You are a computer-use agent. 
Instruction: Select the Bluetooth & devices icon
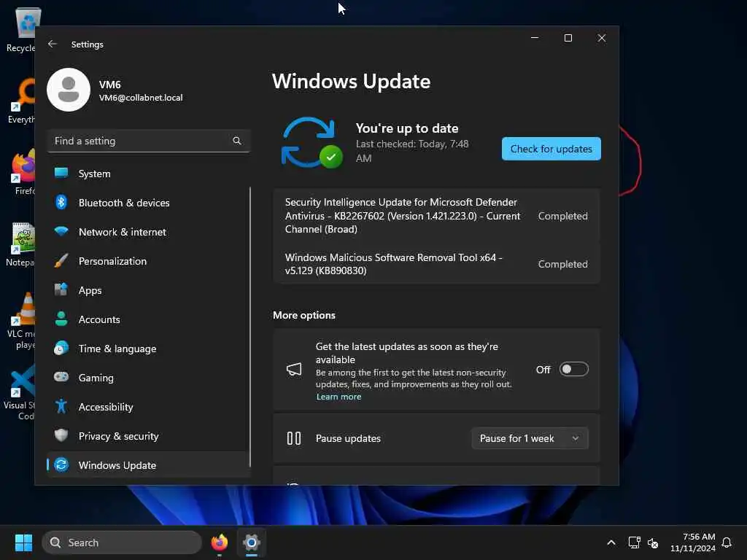61,203
